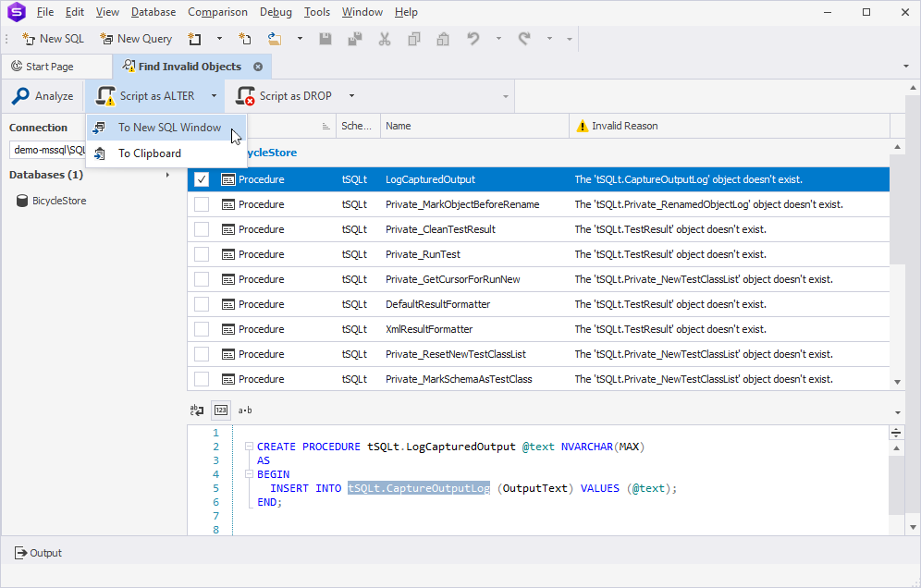Sort by the Invalid Reason column header
This screenshot has width=921, height=588.
730,127
